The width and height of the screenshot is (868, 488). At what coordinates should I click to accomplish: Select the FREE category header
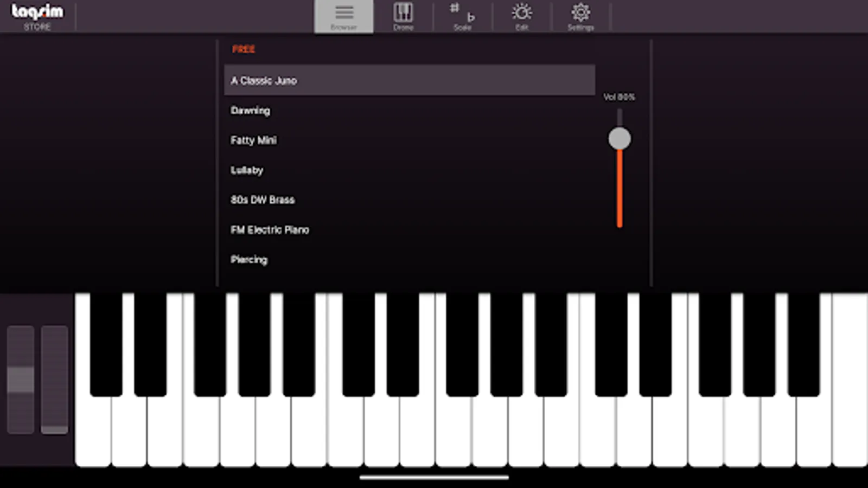(244, 49)
